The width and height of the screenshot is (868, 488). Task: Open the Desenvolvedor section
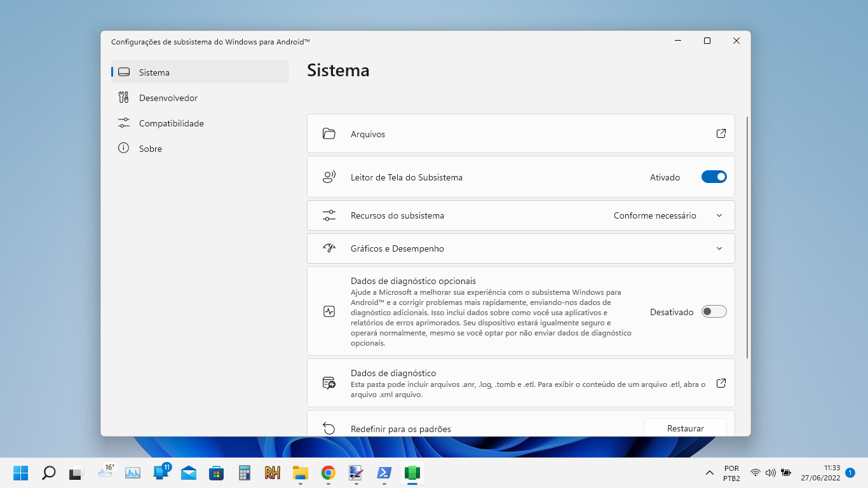pos(200,98)
